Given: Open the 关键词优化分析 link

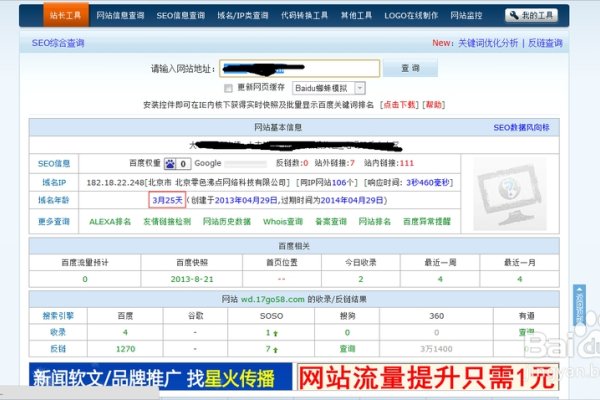Looking at the screenshot, I should (488, 43).
